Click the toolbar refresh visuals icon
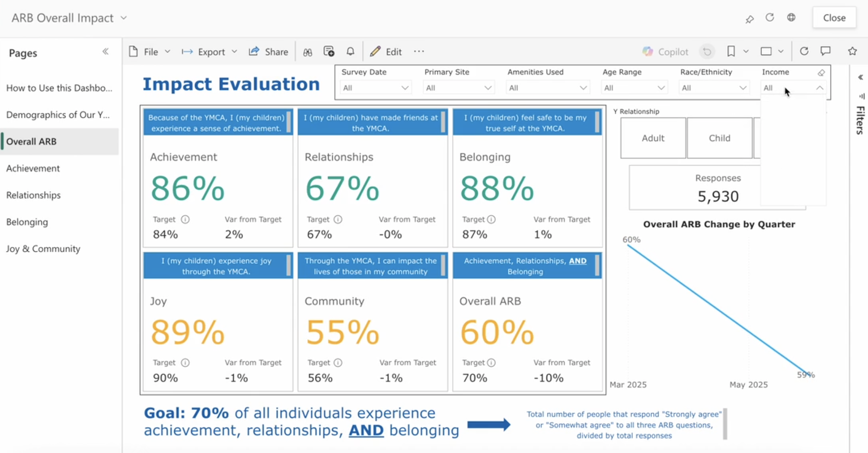 point(804,51)
